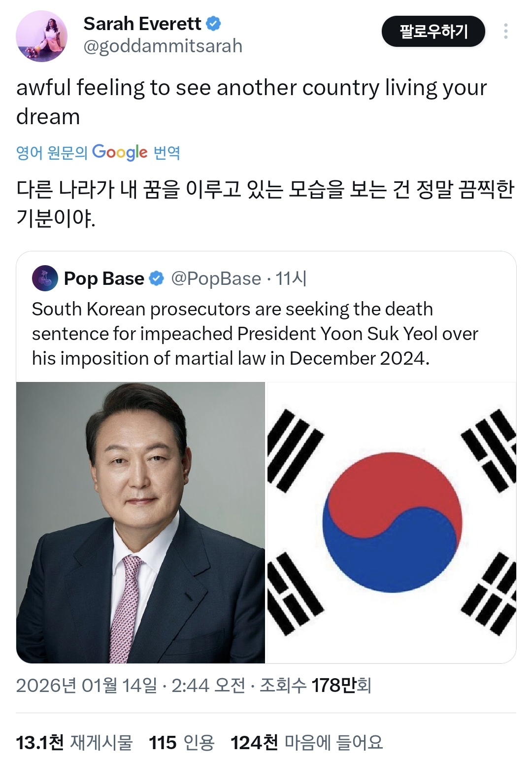The width and height of the screenshot is (532, 759).
Task: Open the 영어 원문의 번역 translation link
Action: tap(98, 152)
